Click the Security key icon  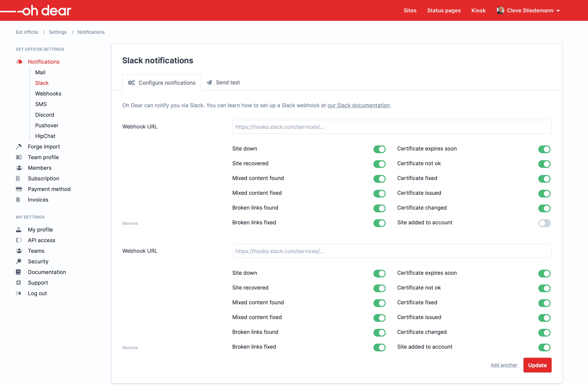19,261
